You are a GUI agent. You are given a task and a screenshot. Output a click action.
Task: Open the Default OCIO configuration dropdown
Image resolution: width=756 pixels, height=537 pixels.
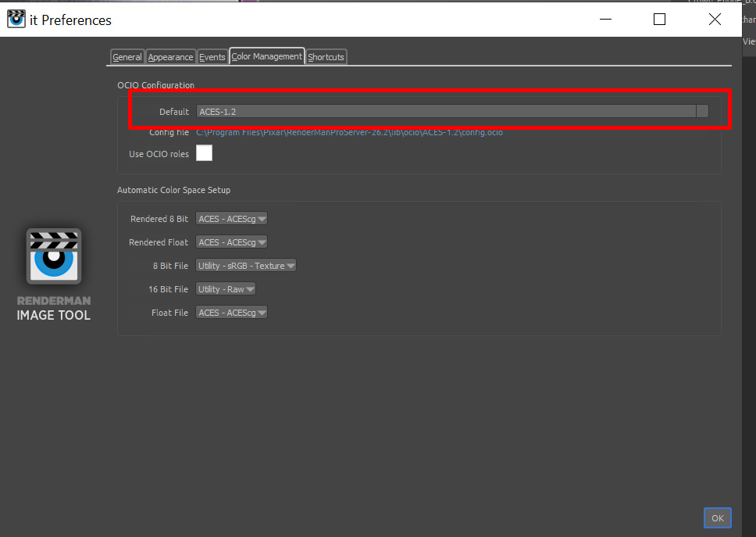click(452, 112)
